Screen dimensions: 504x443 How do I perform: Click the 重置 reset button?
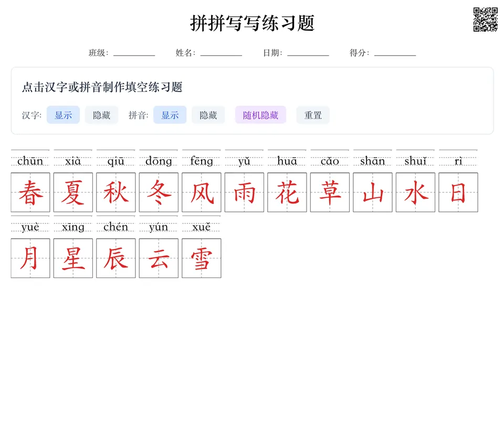click(313, 115)
